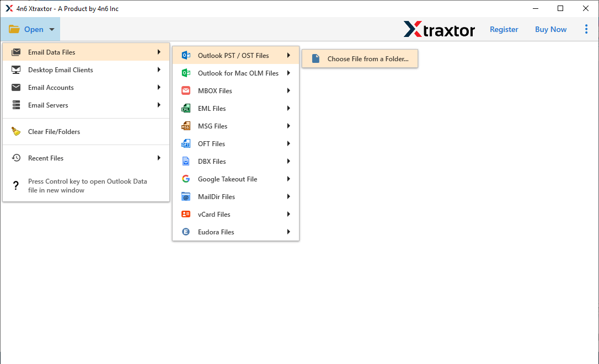Click the EML Files icon
Screen dimensions: 599x364
186,108
